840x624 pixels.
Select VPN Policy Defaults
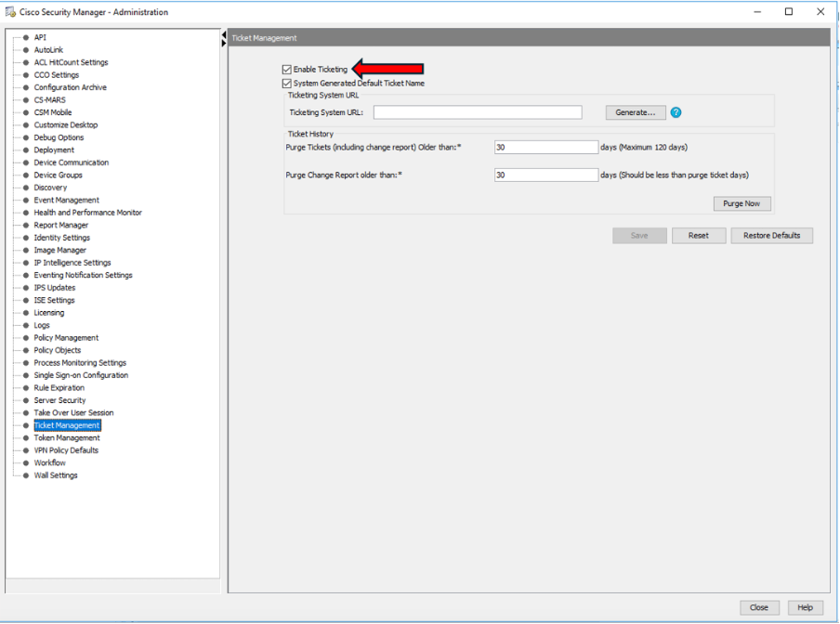66,450
